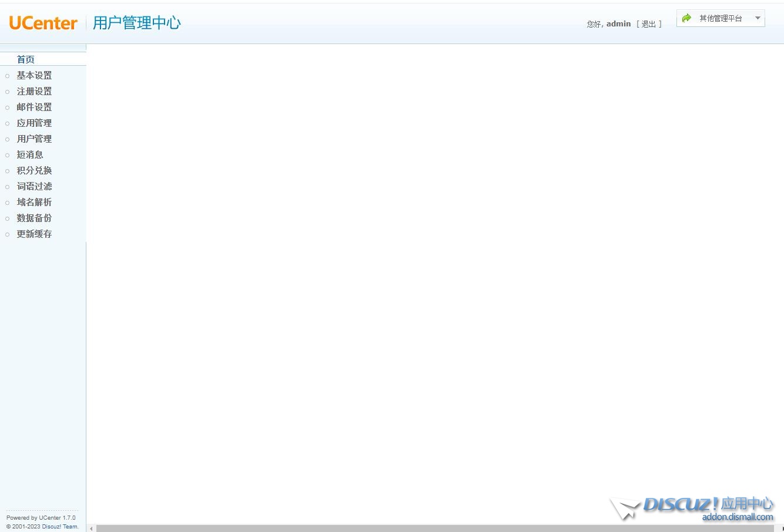
Task: Click the 退出 logout link
Action: pos(648,24)
